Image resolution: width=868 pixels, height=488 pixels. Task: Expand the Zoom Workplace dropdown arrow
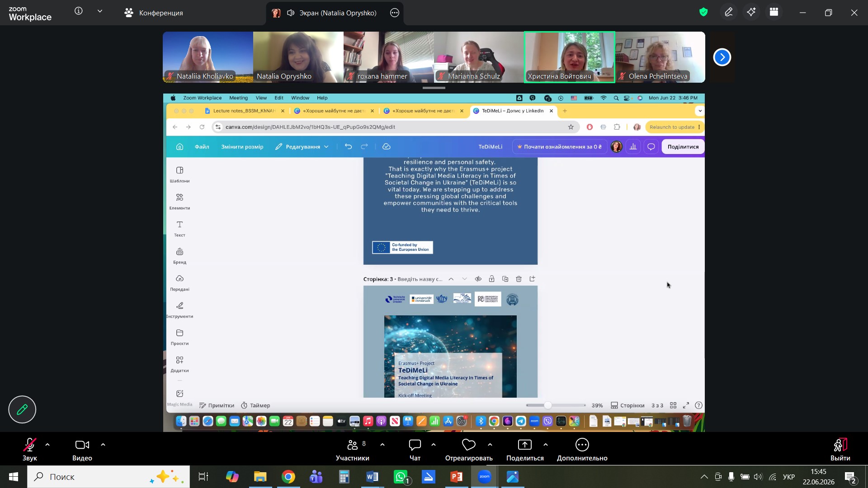100,11
